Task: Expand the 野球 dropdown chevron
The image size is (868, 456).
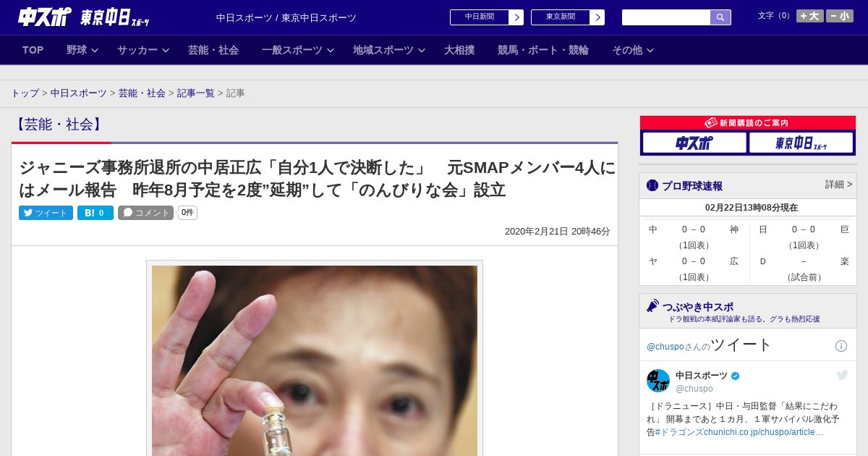Action: click(x=95, y=50)
